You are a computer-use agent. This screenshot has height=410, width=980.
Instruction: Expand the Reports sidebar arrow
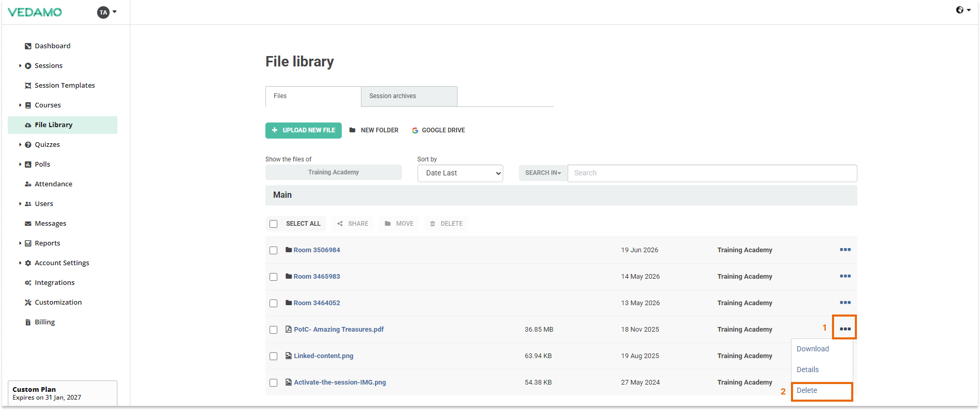click(20, 243)
